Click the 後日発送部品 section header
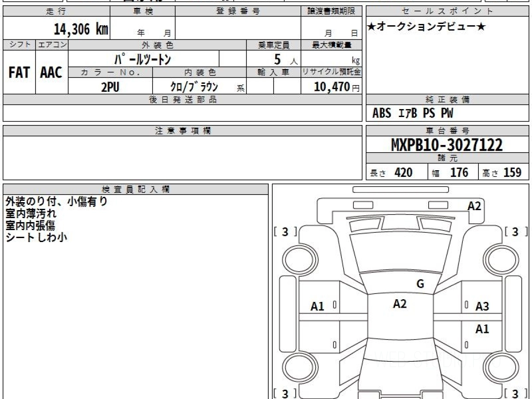Image resolution: width=532 pixels, height=399 pixels. click(x=182, y=100)
